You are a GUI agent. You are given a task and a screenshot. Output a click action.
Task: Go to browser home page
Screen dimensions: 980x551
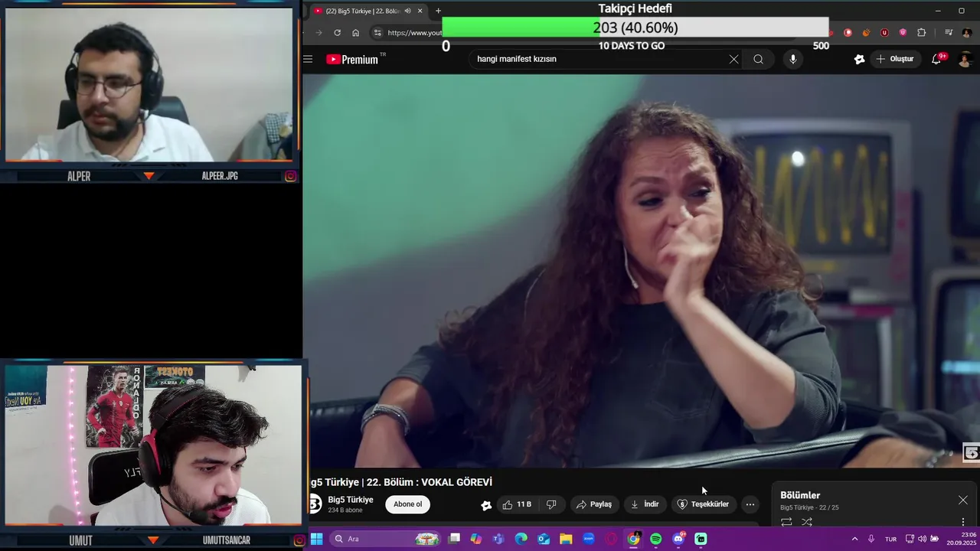coord(355,33)
